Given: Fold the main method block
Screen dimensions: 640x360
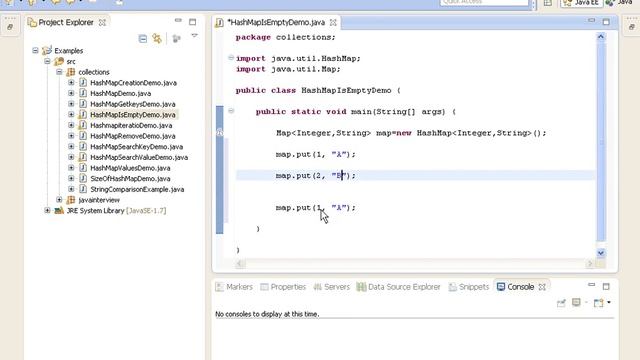Looking at the screenshot, I should point(231,111).
